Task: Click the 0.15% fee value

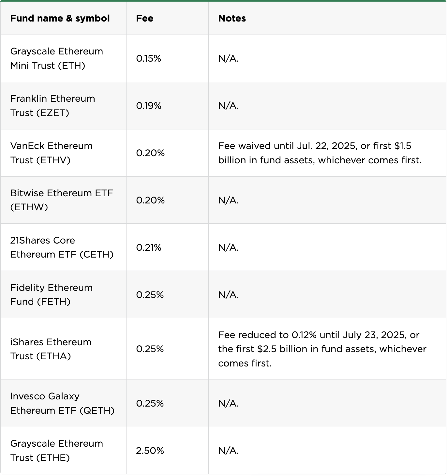Action: click(149, 58)
